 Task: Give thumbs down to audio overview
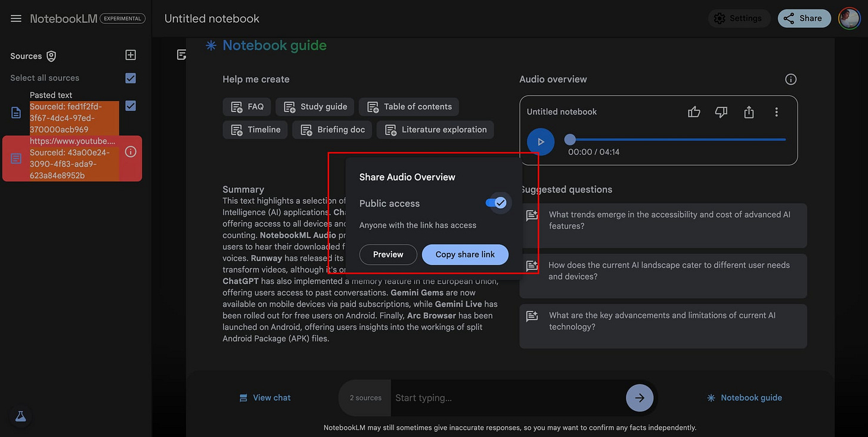721,111
